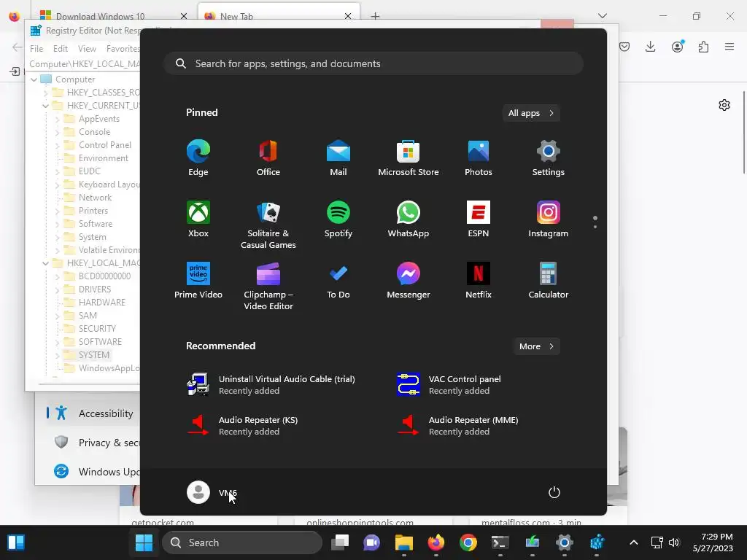Open the Mail app
Screen dimensions: 747x560
(x=338, y=157)
